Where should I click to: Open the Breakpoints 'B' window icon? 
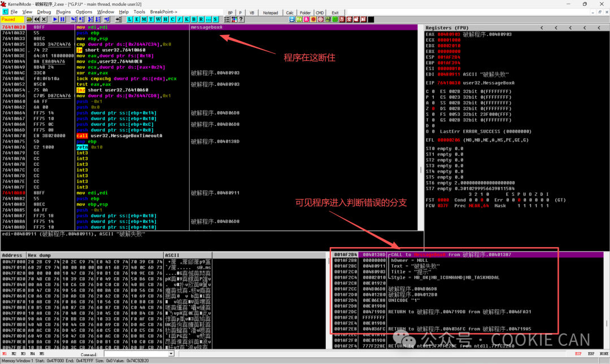(x=195, y=19)
